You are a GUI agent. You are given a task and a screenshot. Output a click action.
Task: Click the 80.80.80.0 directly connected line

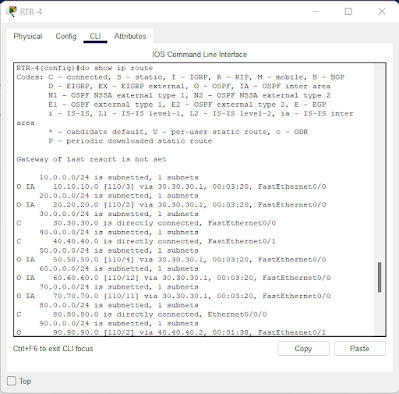(142, 314)
